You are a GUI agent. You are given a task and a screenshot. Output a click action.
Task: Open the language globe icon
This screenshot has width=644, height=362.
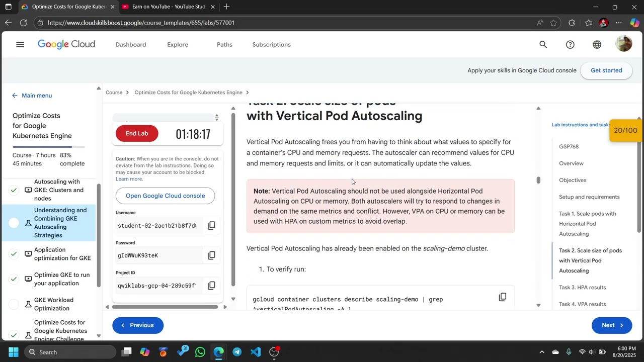click(597, 45)
